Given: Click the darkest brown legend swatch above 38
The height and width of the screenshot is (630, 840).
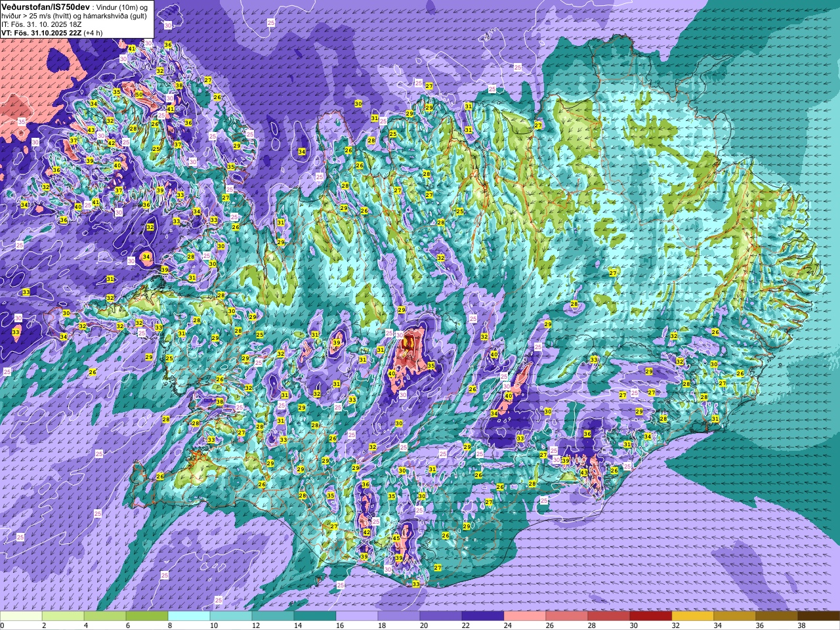Looking at the screenshot, I should (x=819, y=616).
